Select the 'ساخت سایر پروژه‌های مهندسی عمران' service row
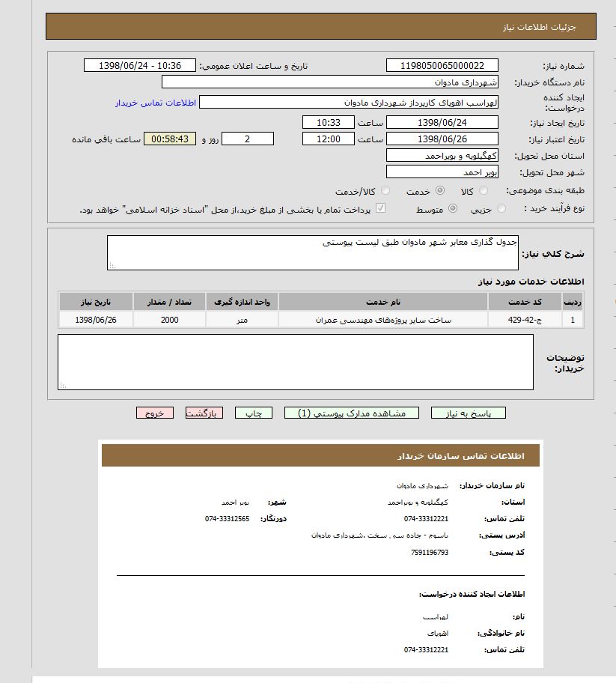616x683 pixels. coord(383,320)
